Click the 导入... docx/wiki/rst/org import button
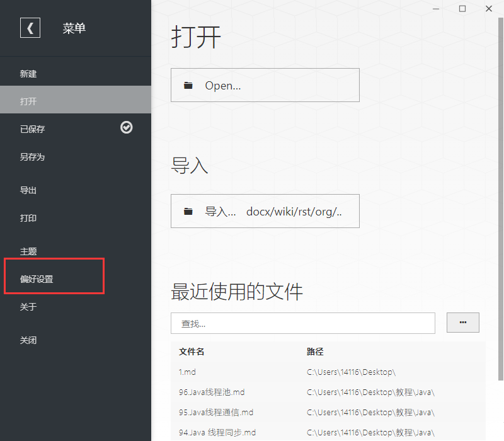This screenshot has width=504, height=441. point(265,211)
